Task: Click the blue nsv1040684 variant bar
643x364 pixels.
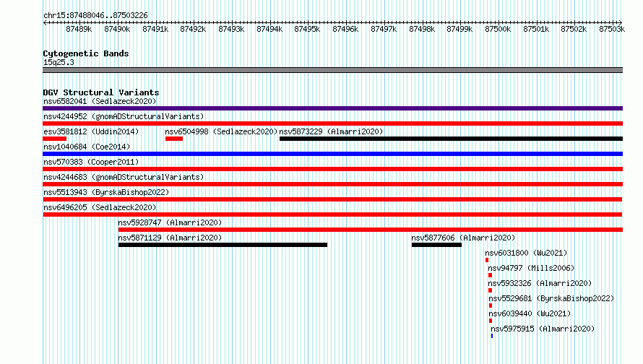Action: click(x=332, y=154)
